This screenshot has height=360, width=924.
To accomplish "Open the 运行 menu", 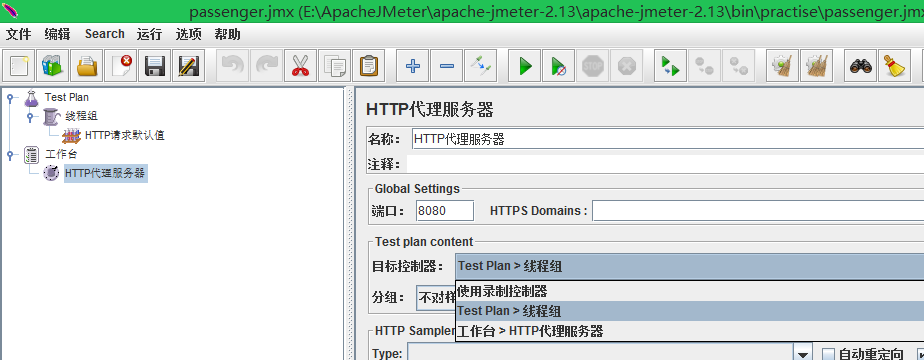I will (x=149, y=34).
